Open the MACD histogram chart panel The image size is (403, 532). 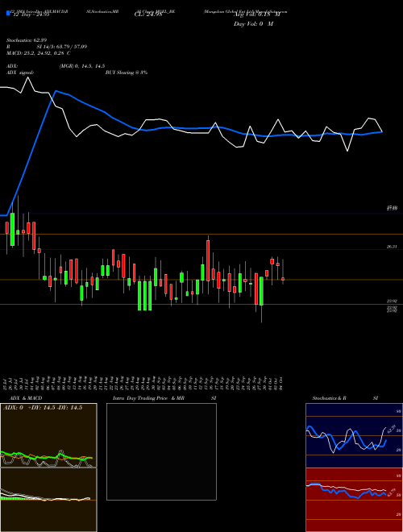coord(48,500)
